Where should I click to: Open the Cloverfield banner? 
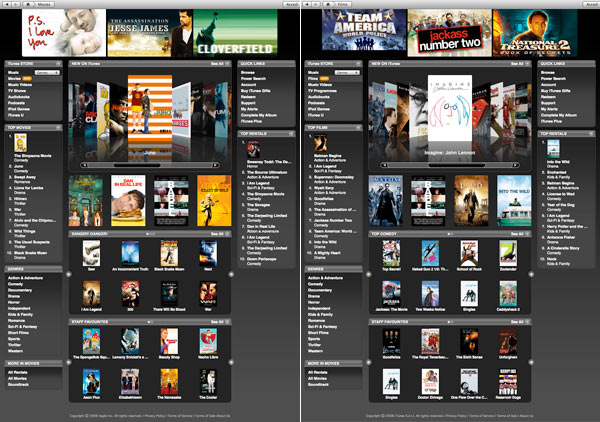point(235,33)
